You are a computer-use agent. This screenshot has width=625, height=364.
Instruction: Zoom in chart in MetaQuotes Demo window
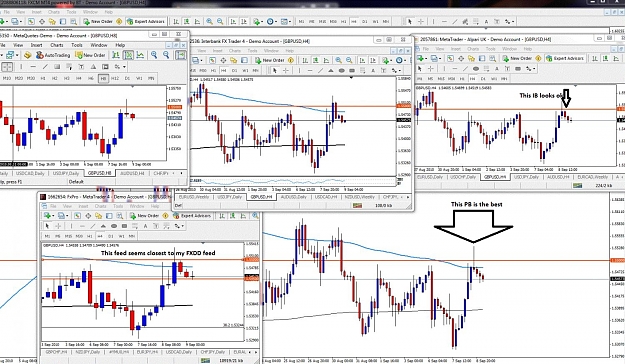click(154, 55)
